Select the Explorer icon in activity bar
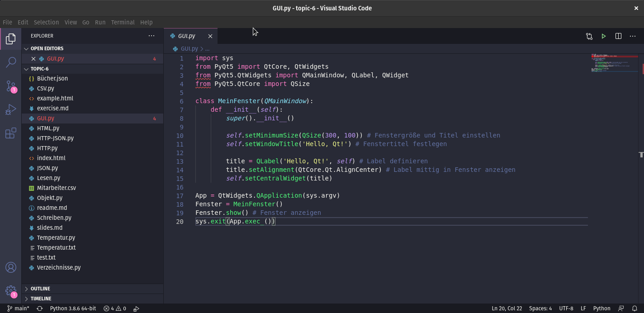 (x=10, y=39)
